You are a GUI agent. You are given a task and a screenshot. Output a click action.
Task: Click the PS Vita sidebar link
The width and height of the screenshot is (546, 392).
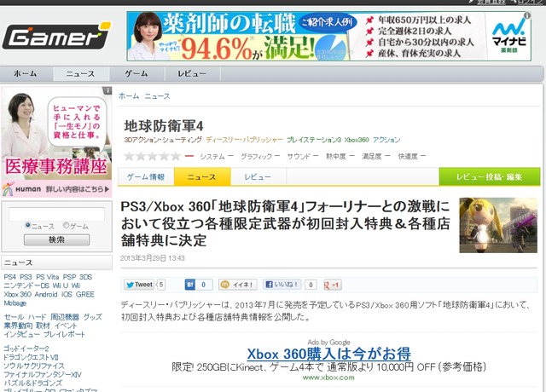click(x=48, y=277)
